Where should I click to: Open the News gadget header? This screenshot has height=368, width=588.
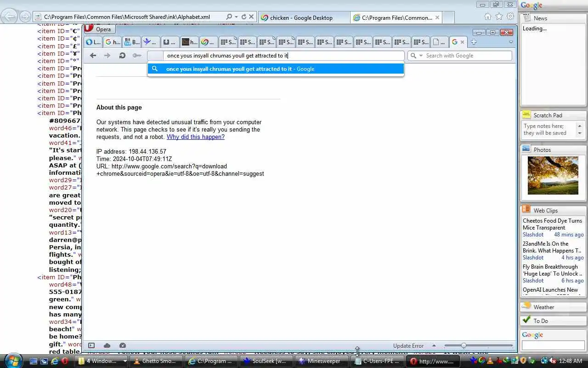coord(553,18)
